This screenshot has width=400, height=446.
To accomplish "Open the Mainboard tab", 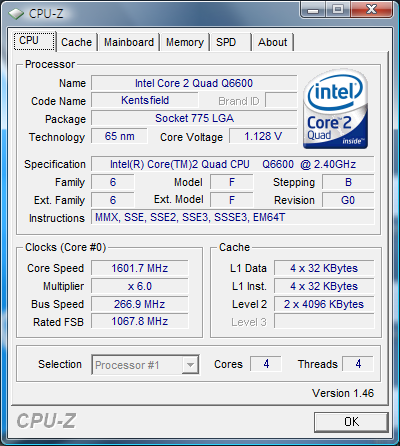I will (129, 42).
